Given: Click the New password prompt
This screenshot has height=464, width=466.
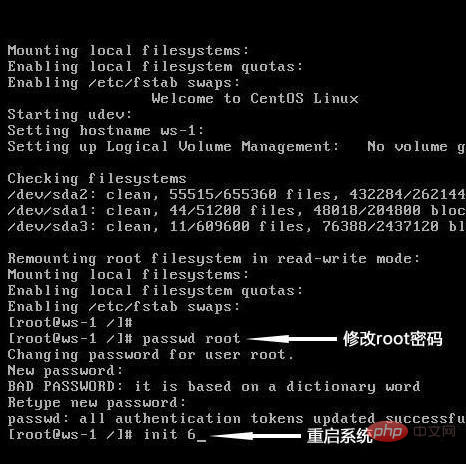Looking at the screenshot, I should [x=65, y=371].
